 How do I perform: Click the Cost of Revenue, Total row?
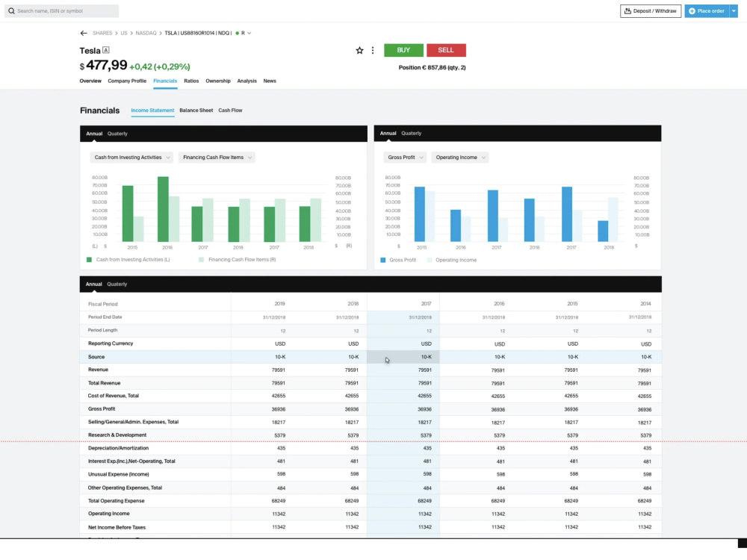tap(371, 396)
